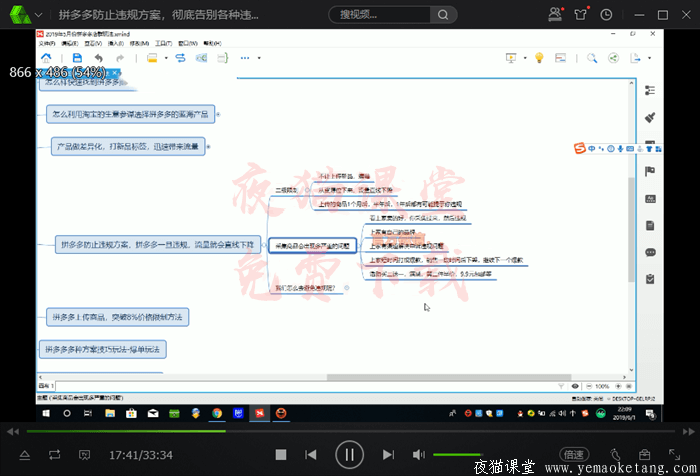Open the 倍速 playback speed button
Screen dimensions: 700x476
(x=574, y=455)
